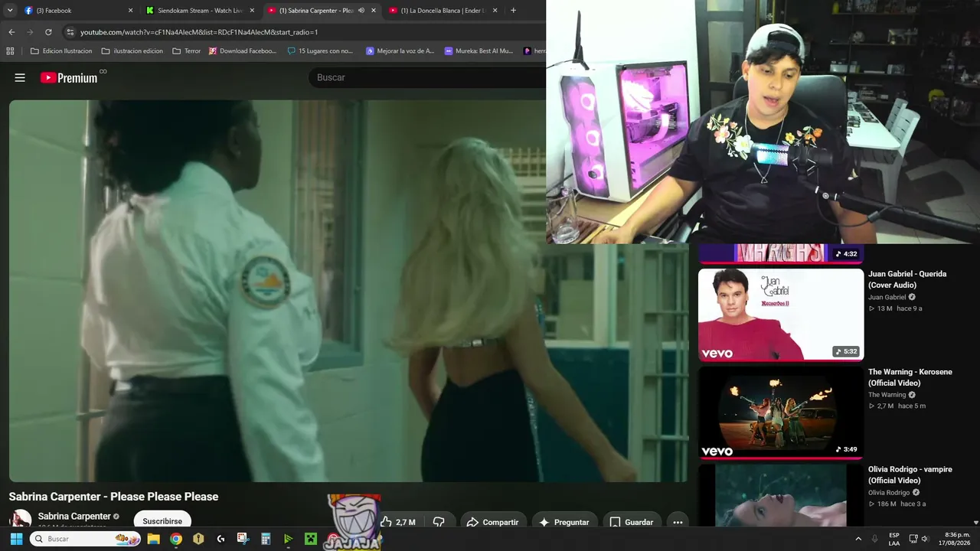The image size is (980, 551).
Task: Go to YouTube Premium home logo
Action: 69,77
